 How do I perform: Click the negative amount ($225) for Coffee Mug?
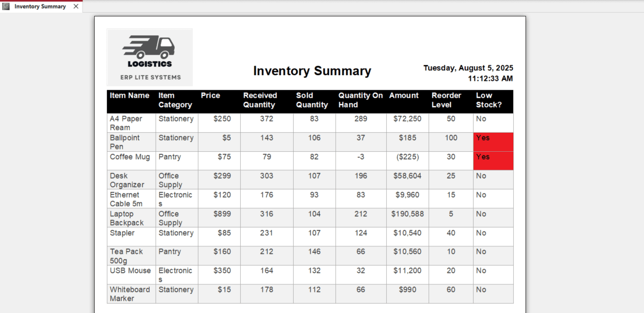[407, 157]
